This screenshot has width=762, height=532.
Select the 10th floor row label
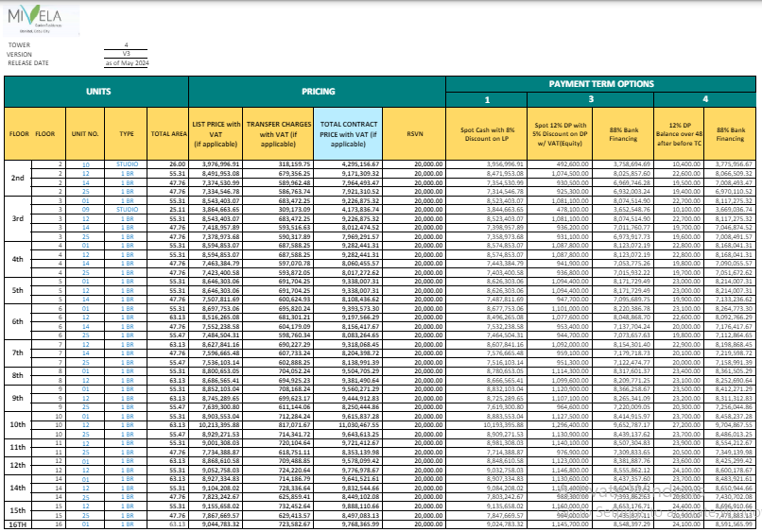pos(17,425)
